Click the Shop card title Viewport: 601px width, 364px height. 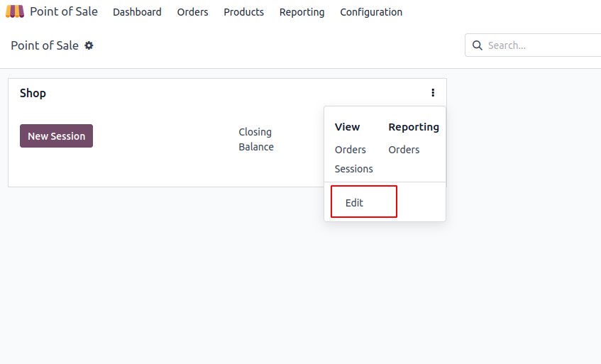(x=33, y=93)
